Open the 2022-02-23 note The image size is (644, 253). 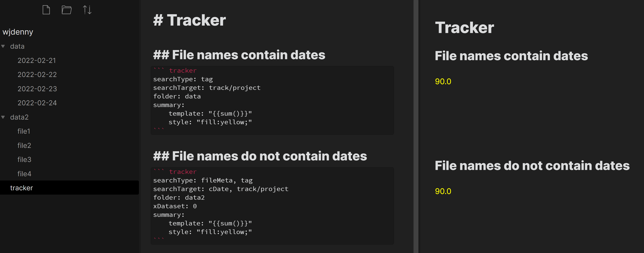click(37, 89)
